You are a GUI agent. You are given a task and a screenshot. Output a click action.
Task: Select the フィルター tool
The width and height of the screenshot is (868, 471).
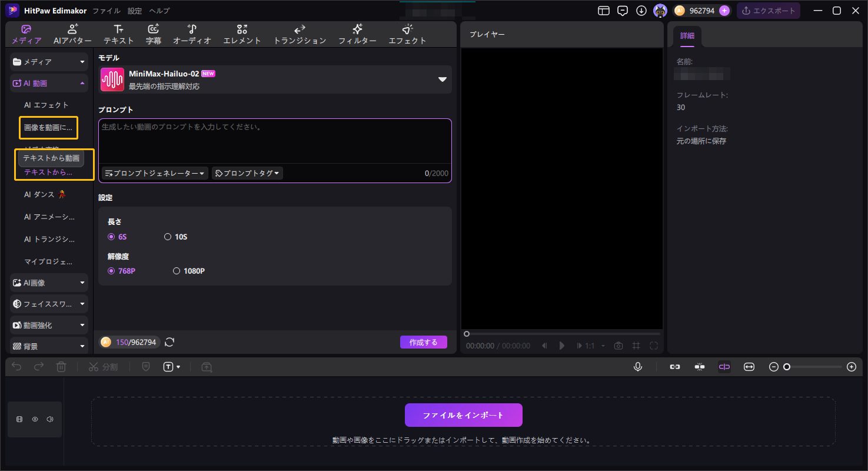[357, 34]
